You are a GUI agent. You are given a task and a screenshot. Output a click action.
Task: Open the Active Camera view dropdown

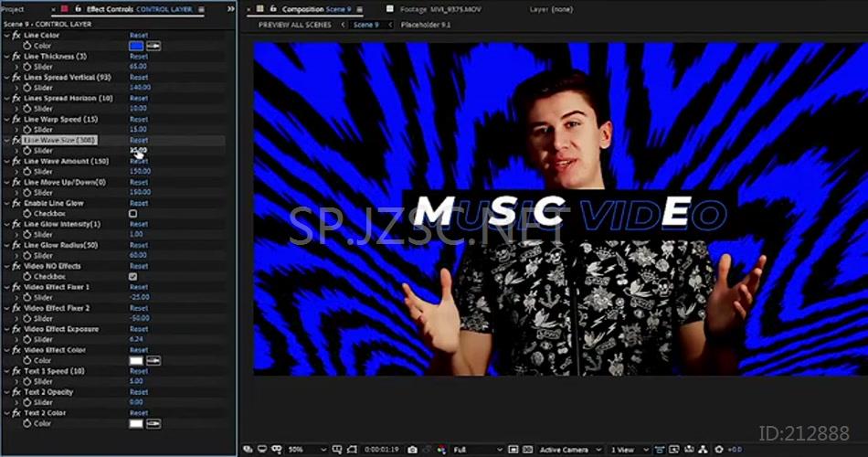click(x=570, y=450)
